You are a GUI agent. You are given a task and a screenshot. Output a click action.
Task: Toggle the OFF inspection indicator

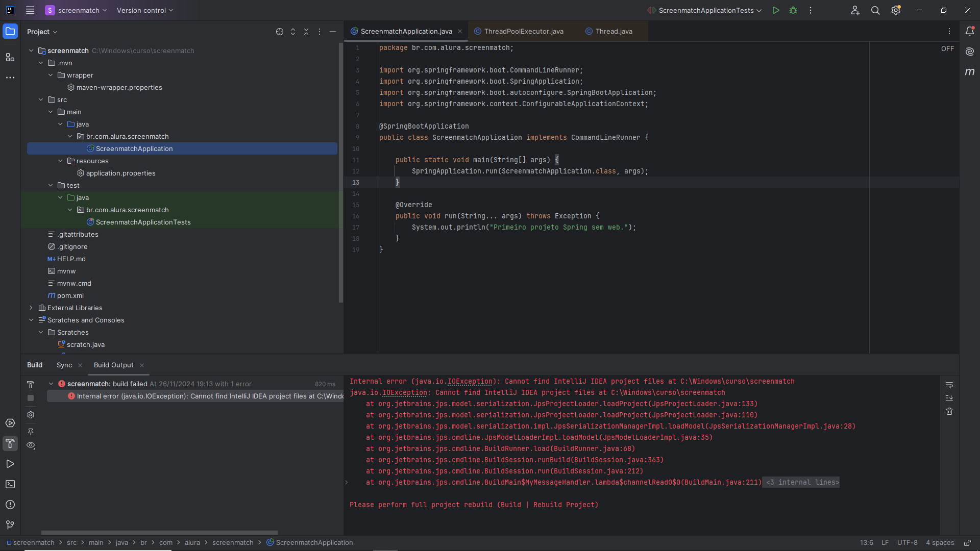click(x=947, y=48)
